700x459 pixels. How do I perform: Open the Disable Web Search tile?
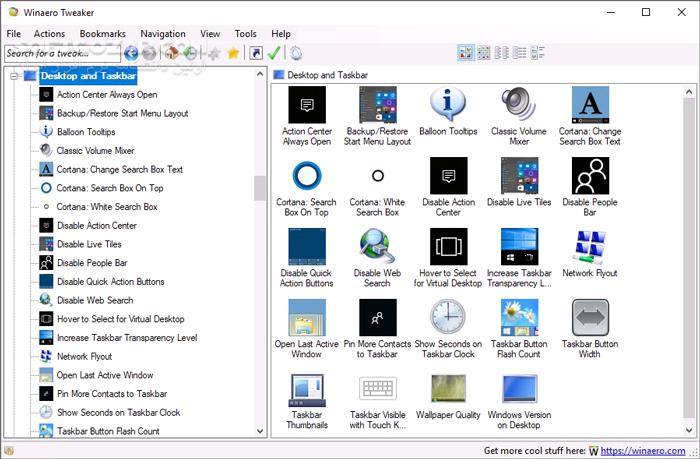coord(377,258)
